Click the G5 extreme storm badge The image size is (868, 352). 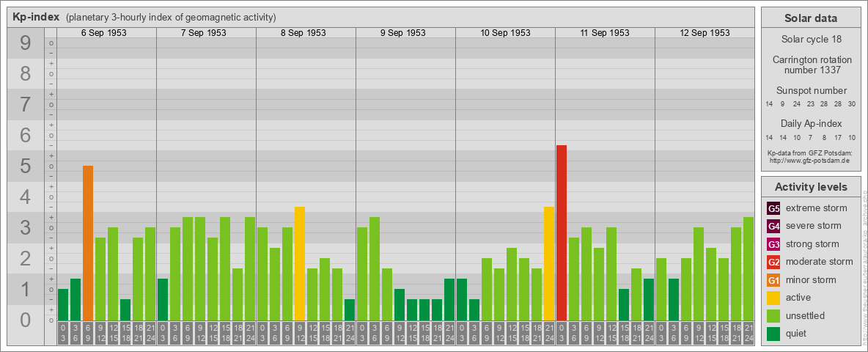773,208
